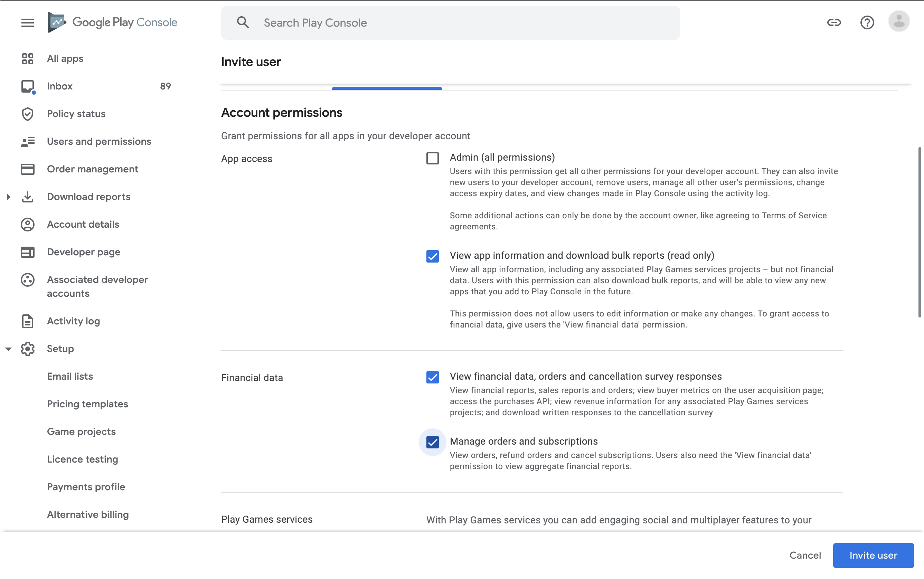Click the Activity log icon
The height and width of the screenshot is (579, 924).
point(27,322)
